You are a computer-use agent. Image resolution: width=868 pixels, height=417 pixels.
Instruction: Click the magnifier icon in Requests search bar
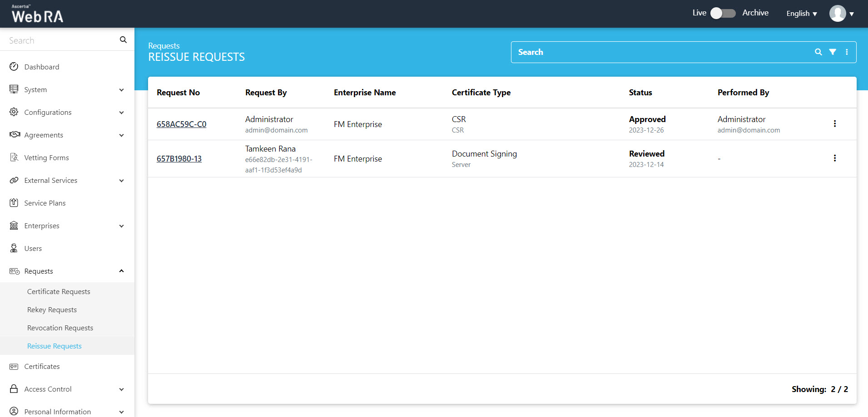pyautogui.click(x=818, y=52)
